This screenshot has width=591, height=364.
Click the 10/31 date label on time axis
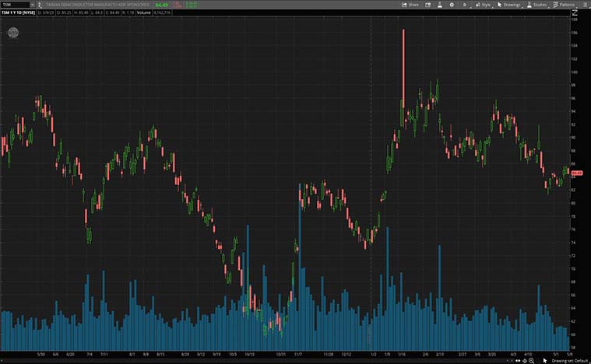tap(281, 355)
